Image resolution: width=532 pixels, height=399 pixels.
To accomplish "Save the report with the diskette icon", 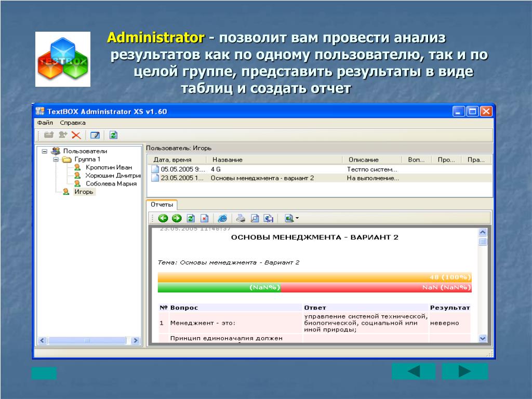I will point(269,219).
